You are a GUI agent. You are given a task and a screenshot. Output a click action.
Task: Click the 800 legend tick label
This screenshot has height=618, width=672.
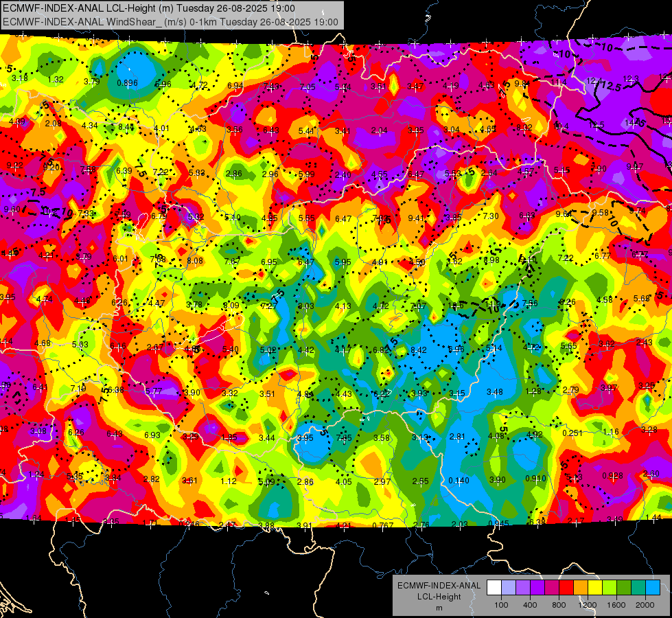(x=559, y=605)
